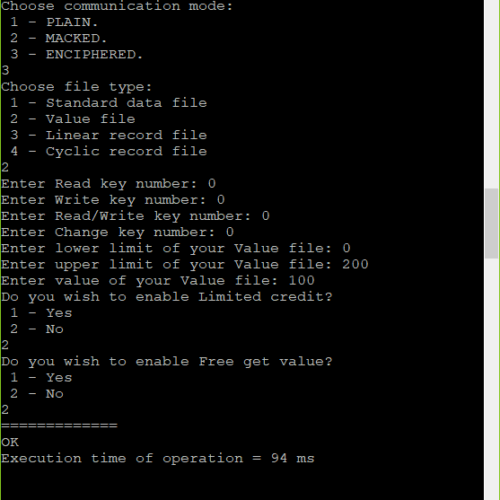Viewport: 500px width, 500px height.
Task: Click the "2 - Value file" line
Action: coord(73,119)
